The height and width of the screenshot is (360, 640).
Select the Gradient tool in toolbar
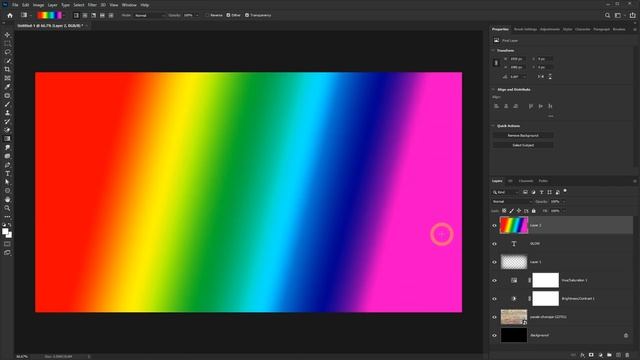7,139
